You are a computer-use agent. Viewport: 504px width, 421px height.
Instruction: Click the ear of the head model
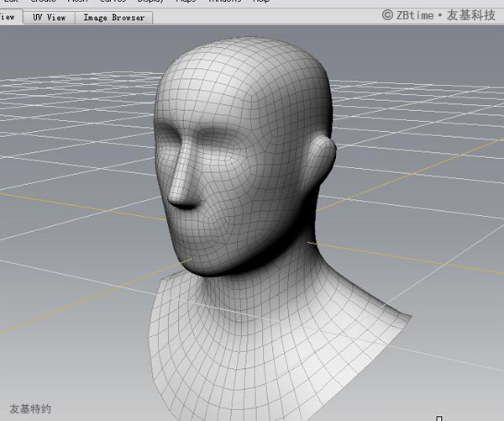(x=319, y=160)
